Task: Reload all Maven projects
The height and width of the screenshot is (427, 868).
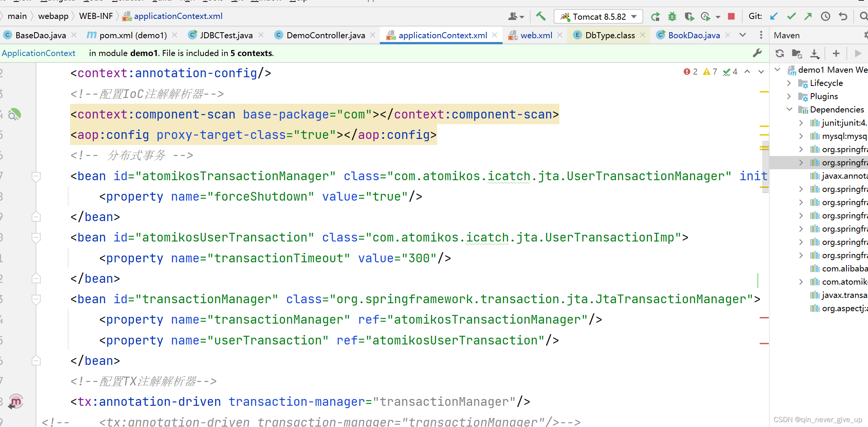Action: [x=780, y=53]
